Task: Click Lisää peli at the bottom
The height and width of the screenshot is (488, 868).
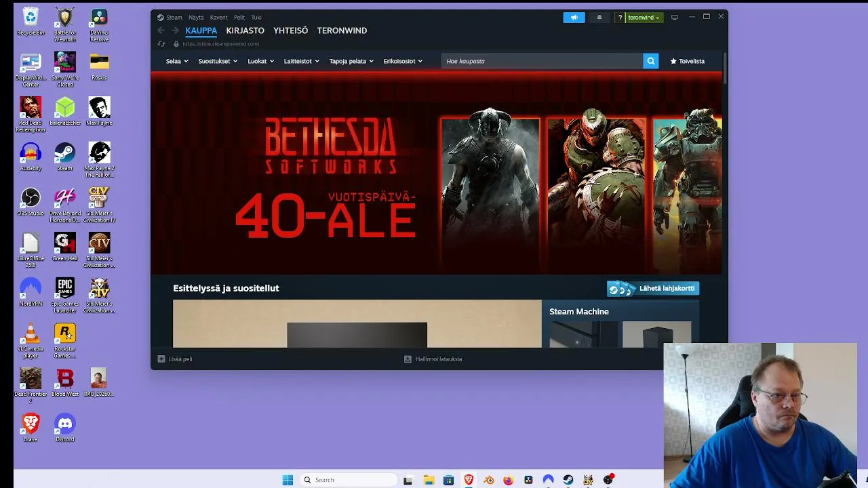Action: pos(175,359)
